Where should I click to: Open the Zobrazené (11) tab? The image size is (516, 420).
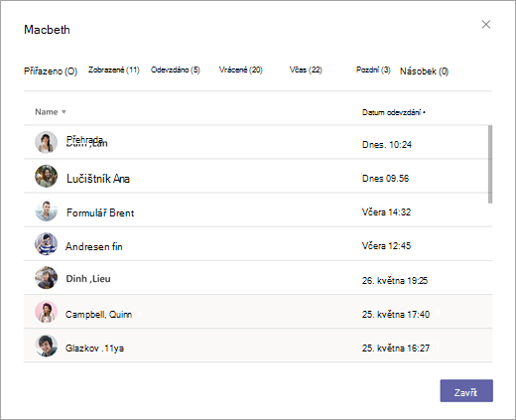(x=114, y=70)
